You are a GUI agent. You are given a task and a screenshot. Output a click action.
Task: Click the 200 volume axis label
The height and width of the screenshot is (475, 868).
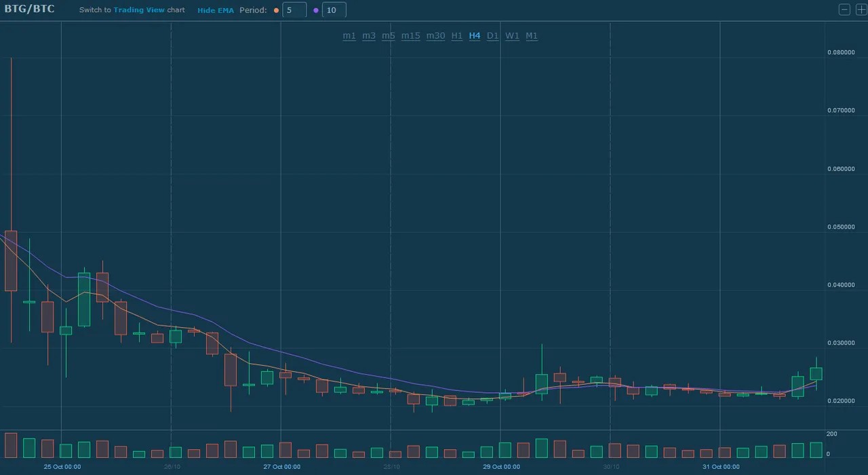(x=832, y=434)
